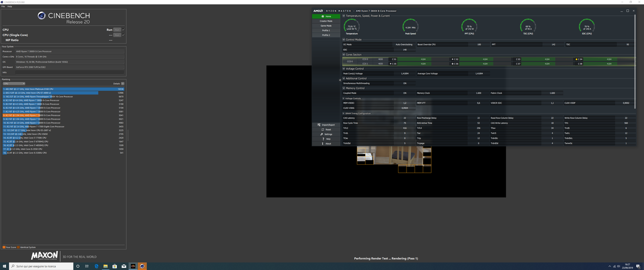Image resolution: width=644 pixels, height=270 pixels.
Task: Open Ryzen Master Settings
Action: click(326, 134)
